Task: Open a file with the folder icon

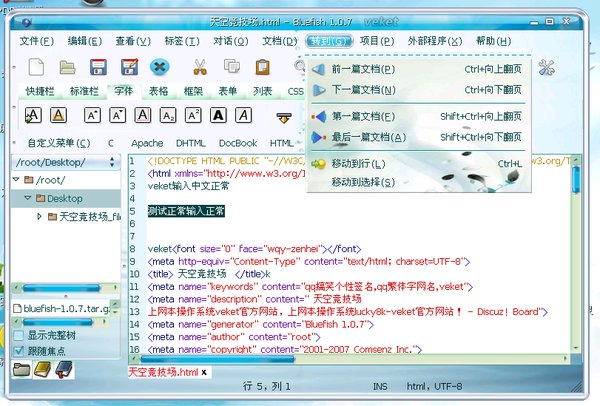Action: [67, 67]
